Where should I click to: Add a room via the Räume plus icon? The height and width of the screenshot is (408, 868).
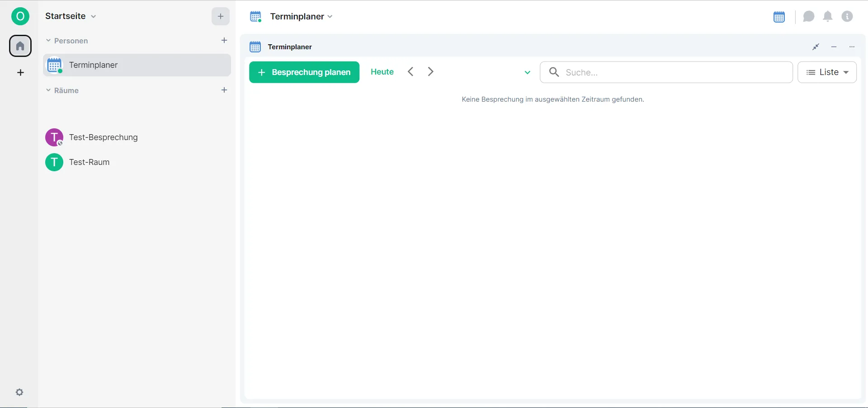(x=224, y=90)
